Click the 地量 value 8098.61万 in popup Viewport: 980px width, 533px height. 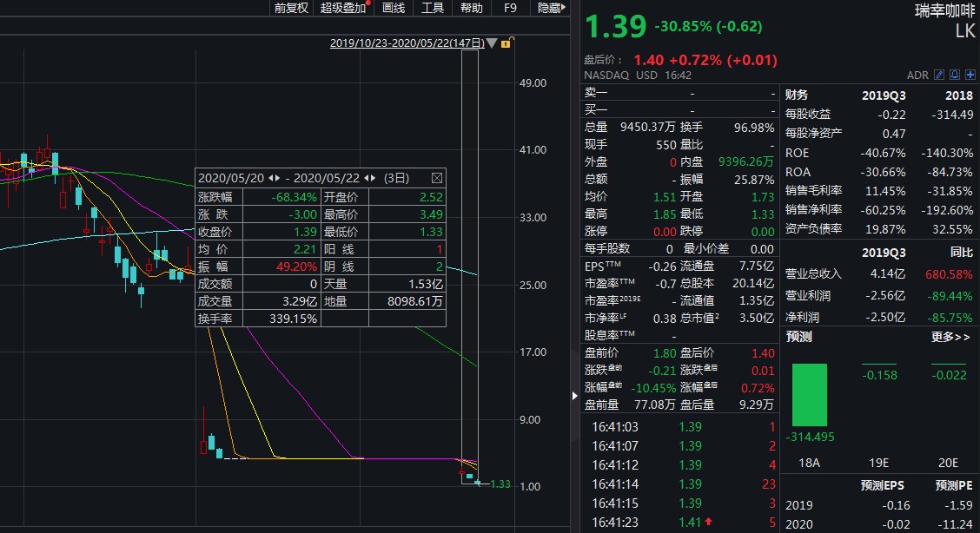click(x=415, y=301)
